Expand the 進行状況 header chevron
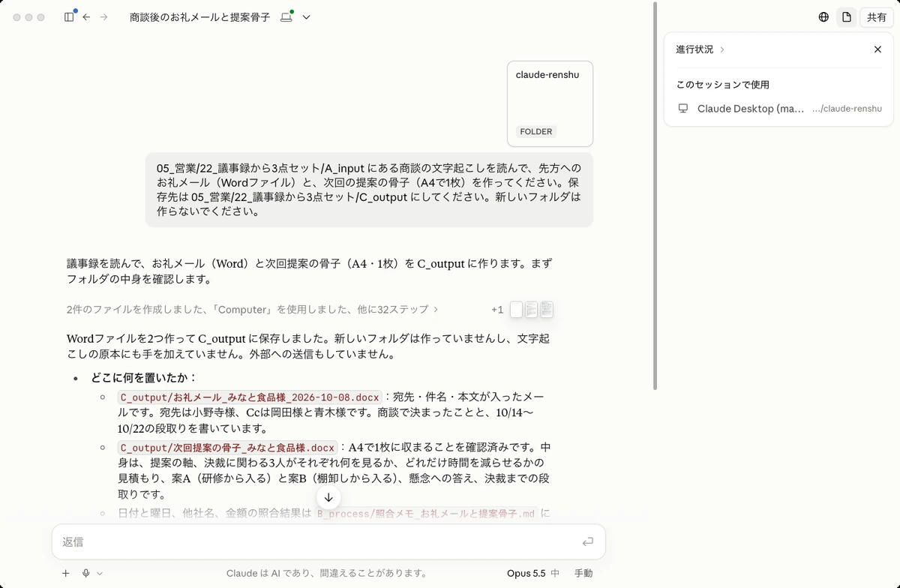 722,49
